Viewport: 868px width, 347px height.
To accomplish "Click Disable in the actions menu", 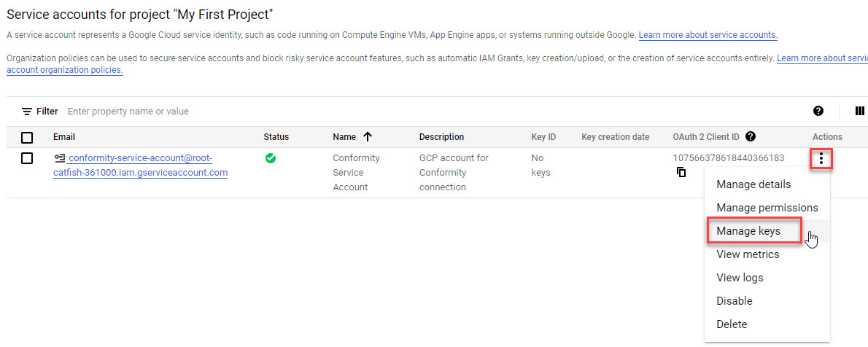I will pyautogui.click(x=734, y=301).
